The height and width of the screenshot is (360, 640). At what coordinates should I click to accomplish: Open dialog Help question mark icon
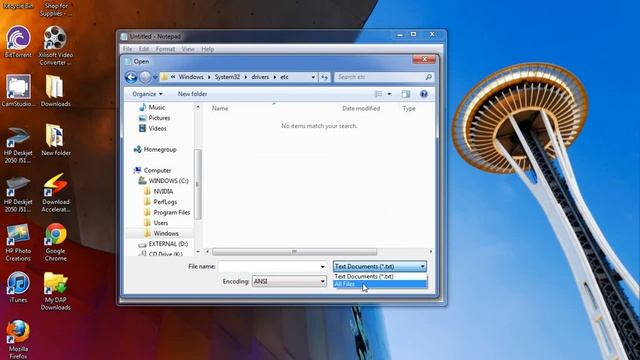coord(424,94)
